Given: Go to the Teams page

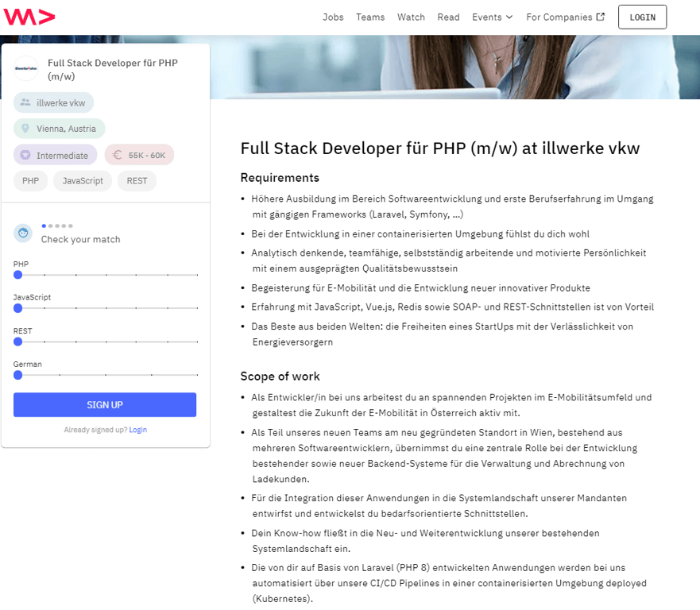Looking at the screenshot, I should click(x=370, y=17).
